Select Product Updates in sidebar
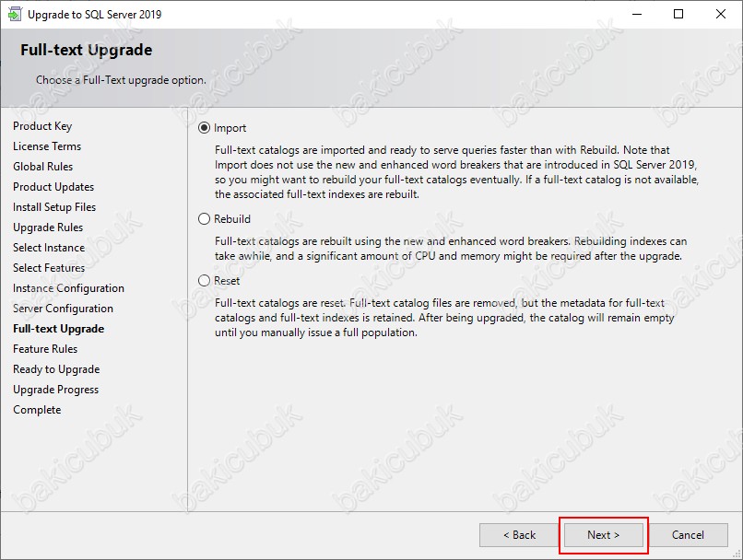Screen dimensions: 743x560 point(53,187)
